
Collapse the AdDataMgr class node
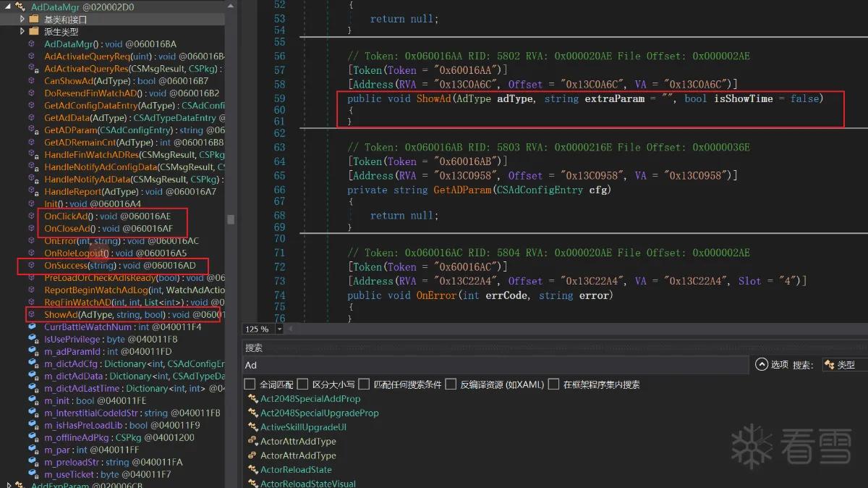[x=7, y=7]
